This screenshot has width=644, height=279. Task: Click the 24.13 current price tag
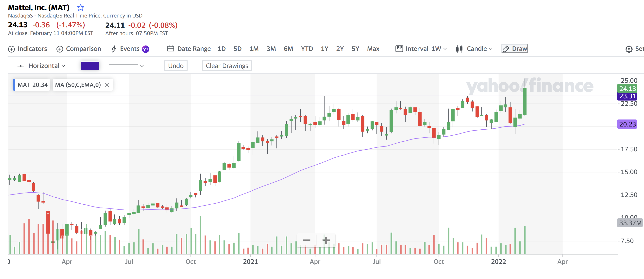(627, 89)
